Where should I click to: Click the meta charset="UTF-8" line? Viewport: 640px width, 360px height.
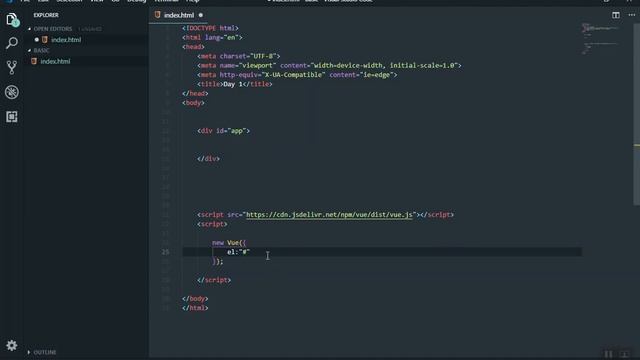(x=239, y=56)
